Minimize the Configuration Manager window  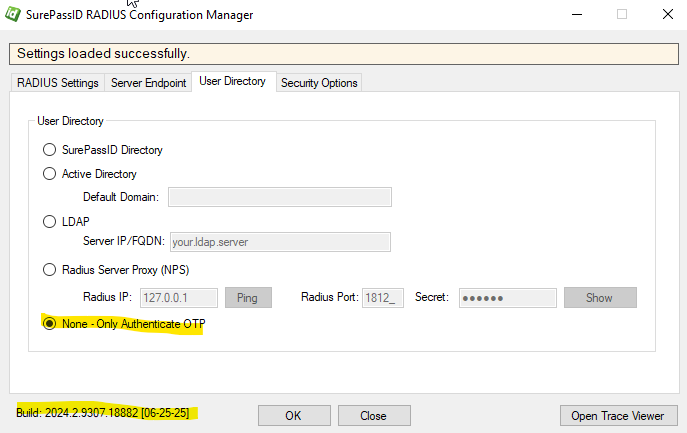tap(577, 14)
